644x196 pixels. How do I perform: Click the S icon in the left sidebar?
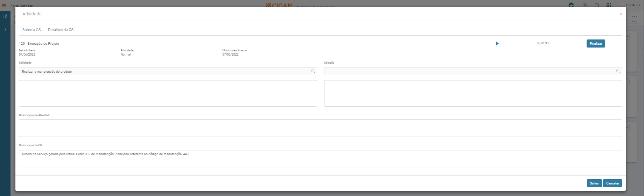coord(5,30)
